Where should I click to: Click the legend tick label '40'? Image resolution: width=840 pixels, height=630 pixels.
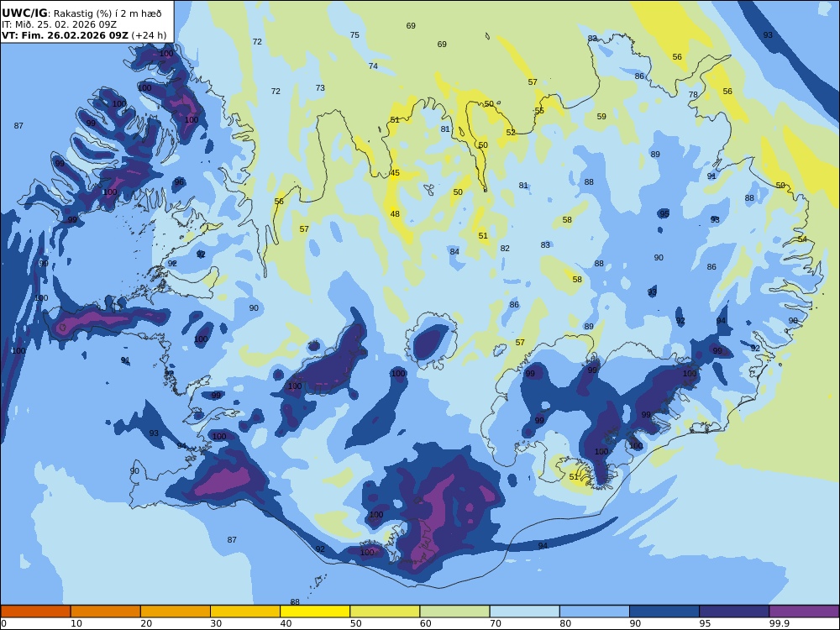[x=286, y=623]
